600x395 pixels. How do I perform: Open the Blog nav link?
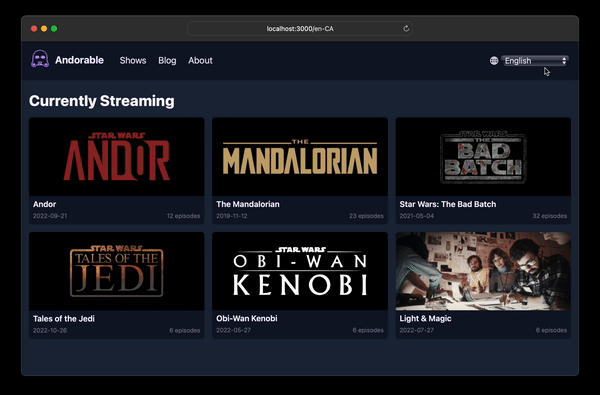(x=167, y=60)
